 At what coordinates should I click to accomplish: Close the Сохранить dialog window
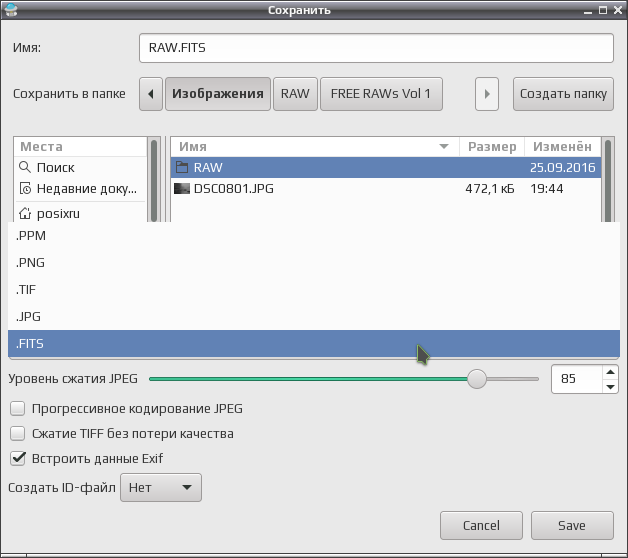[x=618, y=10]
